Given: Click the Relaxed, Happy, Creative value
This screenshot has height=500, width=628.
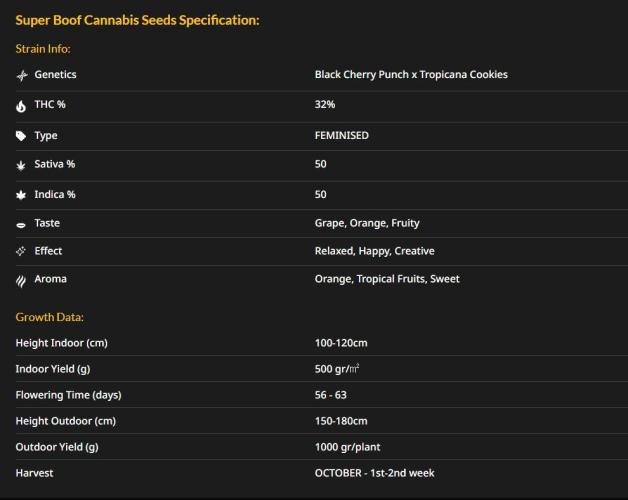Looking at the screenshot, I should click(374, 251).
